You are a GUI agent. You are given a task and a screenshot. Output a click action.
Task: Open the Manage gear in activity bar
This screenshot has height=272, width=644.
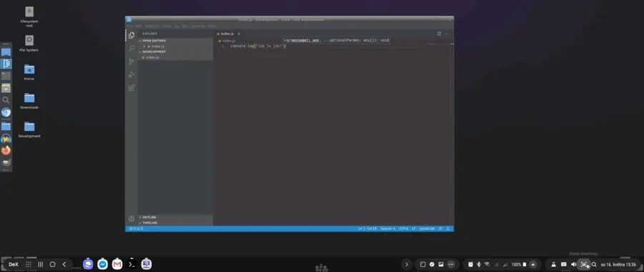[132, 219]
